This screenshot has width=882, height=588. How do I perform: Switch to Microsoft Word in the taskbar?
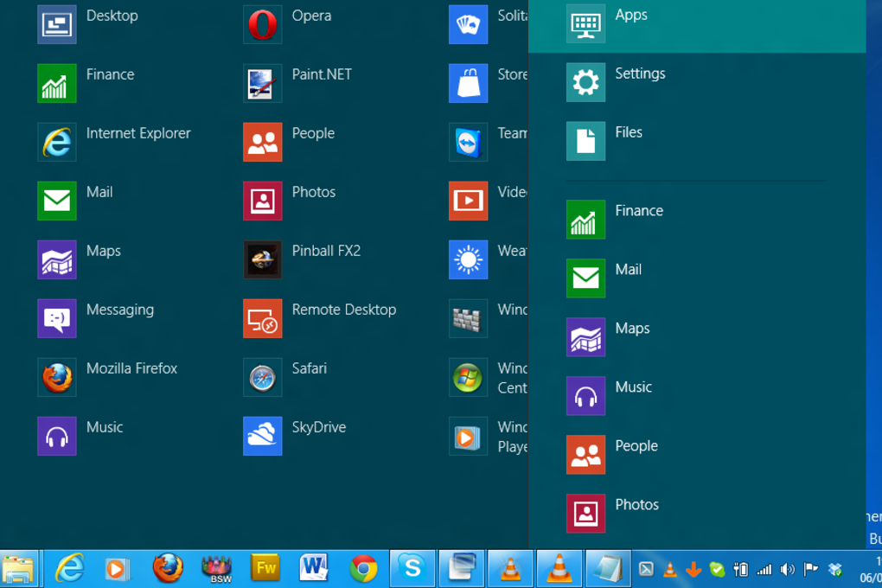[314, 569]
